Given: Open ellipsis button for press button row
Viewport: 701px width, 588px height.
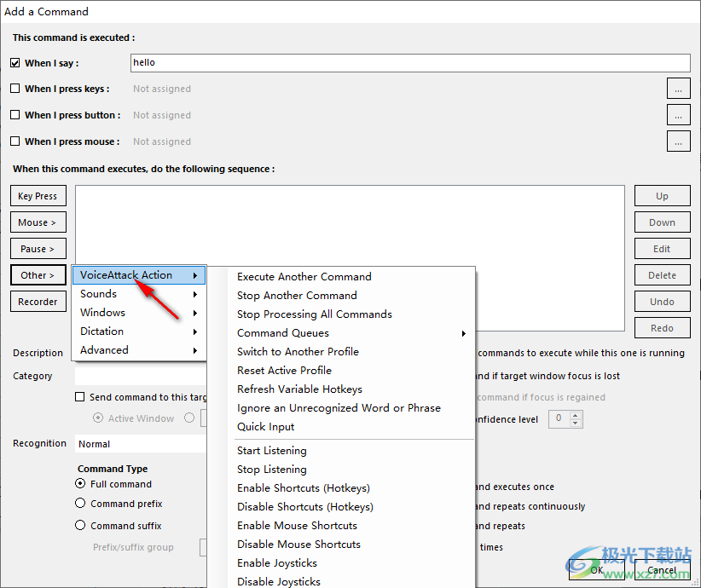Looking at the screenshot, I should [679, 115].
